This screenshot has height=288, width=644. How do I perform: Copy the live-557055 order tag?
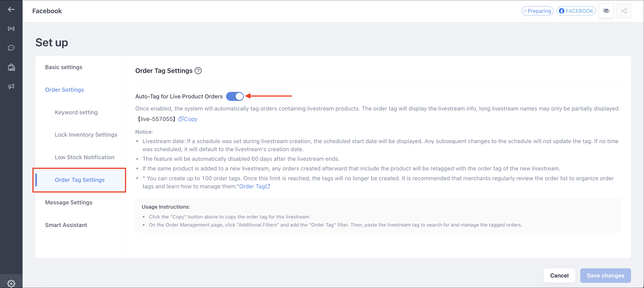[x=188, y=119]
